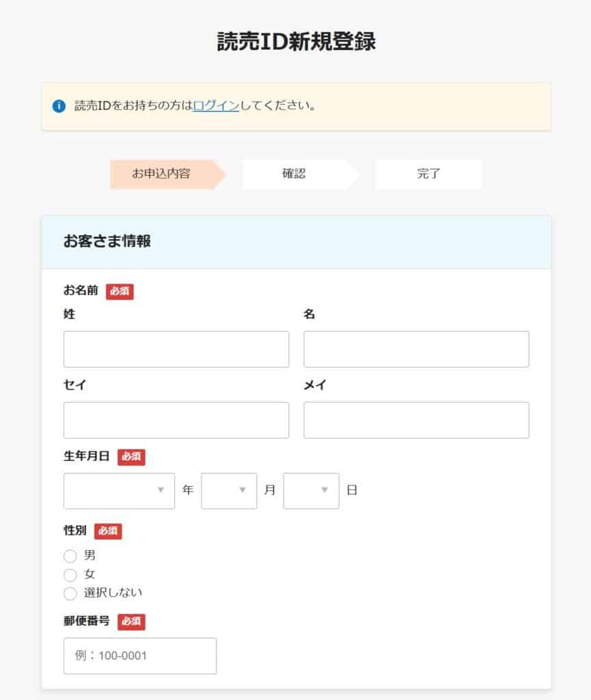The width and height of the screenshot is (591, 700).
Task: Click the blue info icon in notice
Action: click(x=59, y=106)
